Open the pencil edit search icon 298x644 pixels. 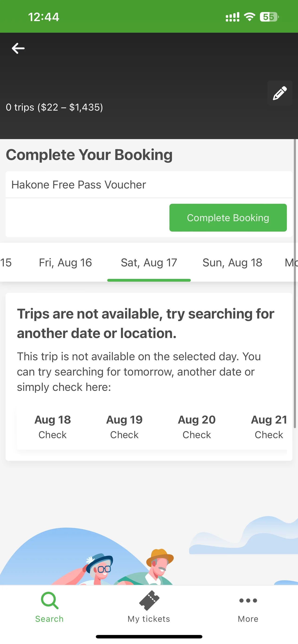[280, 93]
